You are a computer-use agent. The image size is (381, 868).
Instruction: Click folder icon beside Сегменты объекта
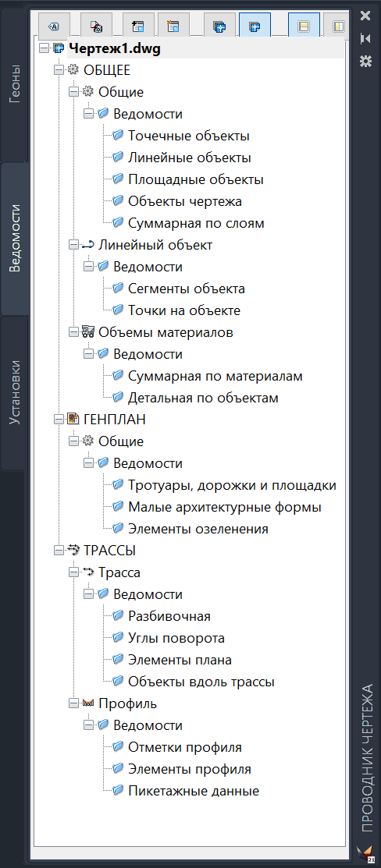[x=118, y=289]
